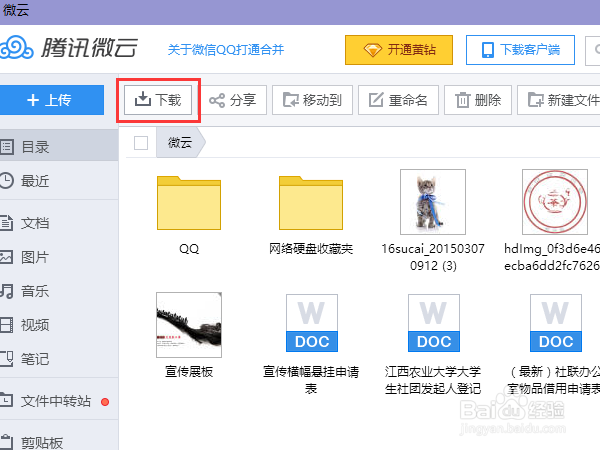Click the 开通黄钻 yellow diamond button
Image resolution: width=600 pixels, height=450 pixels.
(399, 50)
